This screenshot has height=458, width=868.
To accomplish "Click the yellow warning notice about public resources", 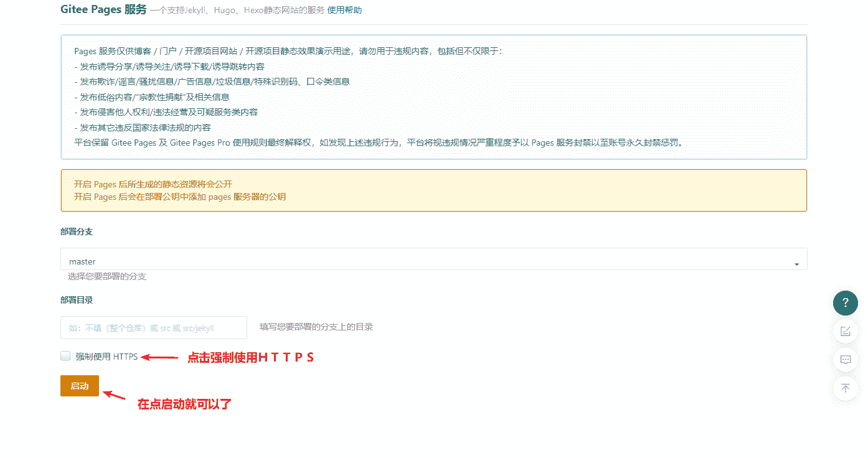I will (x=433, y=190).
